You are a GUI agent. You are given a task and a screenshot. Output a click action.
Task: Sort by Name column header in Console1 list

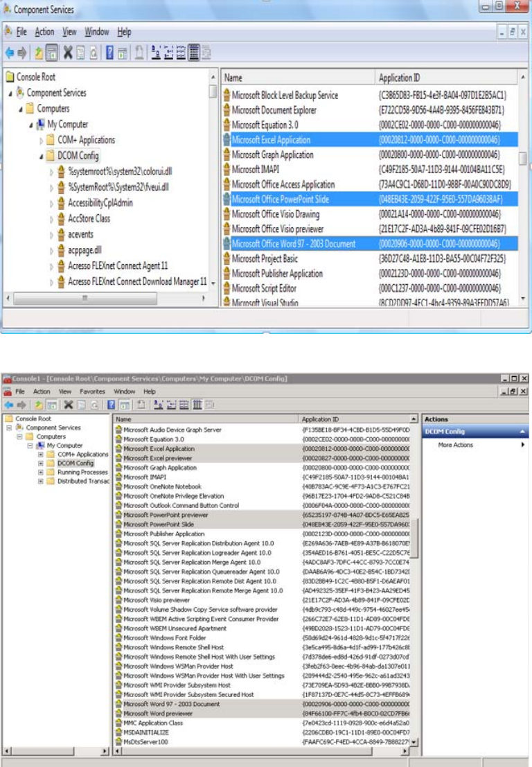pyautogui.click(x=206, y=419)
